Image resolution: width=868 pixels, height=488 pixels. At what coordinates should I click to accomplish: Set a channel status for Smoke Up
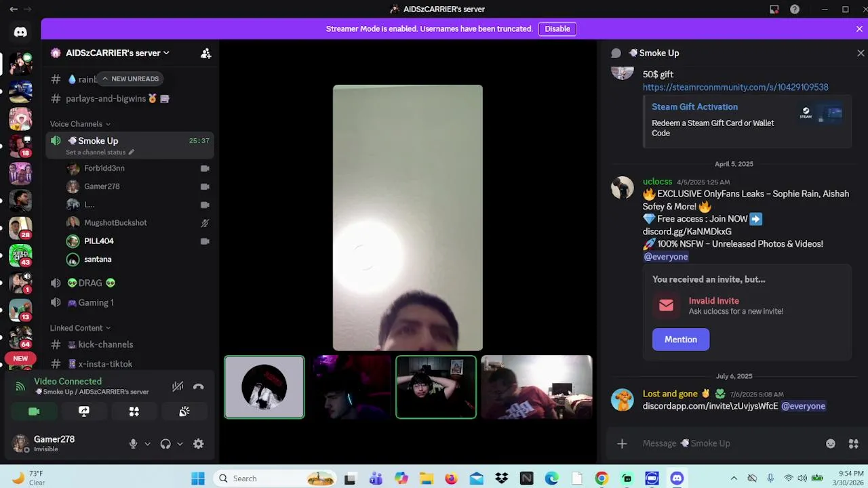point(100,152)
